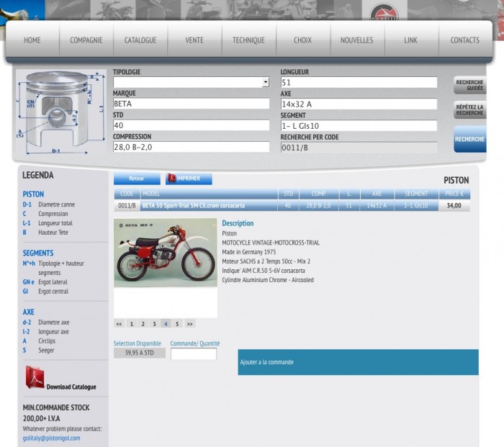Go to the Contacts page
Screen dimensions: 504x447
[x=464, y=40]
